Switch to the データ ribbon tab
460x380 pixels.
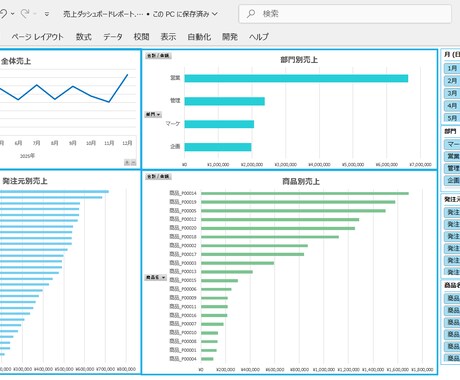[113, 37]
